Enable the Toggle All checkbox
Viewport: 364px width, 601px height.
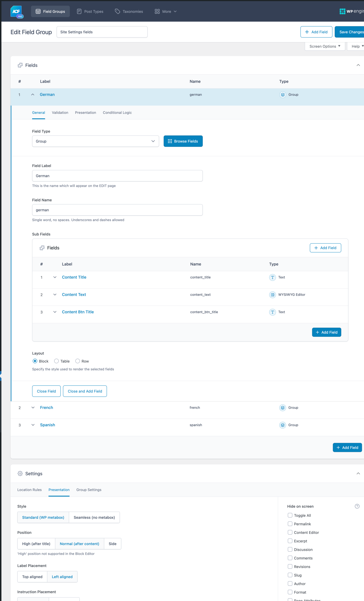(290, 515)
